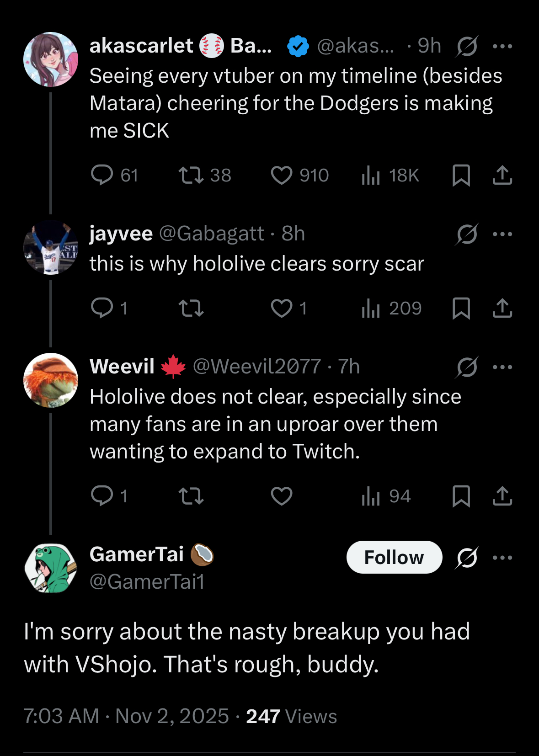The height and width of the screenshot is (756, 539).
Task: Like jayvee's hololive reply
Action: [x=281, y=308]
